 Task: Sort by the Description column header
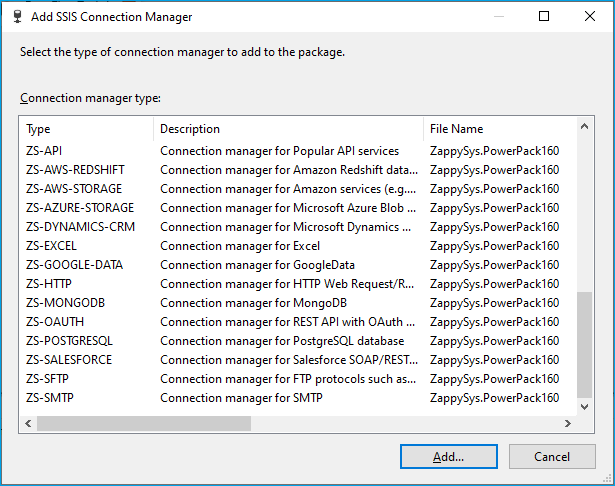tap(288, 129)
